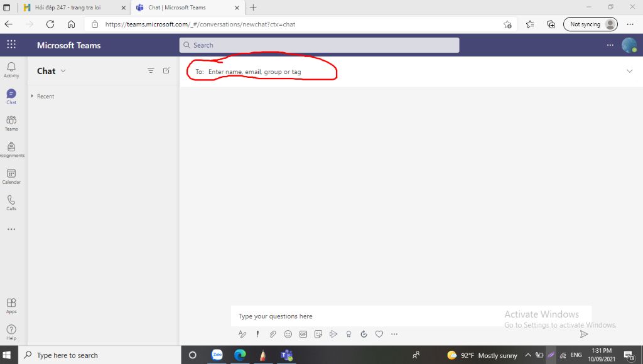Open the Windows Start menu
The image size is (643, 364).
pos(6,355)
